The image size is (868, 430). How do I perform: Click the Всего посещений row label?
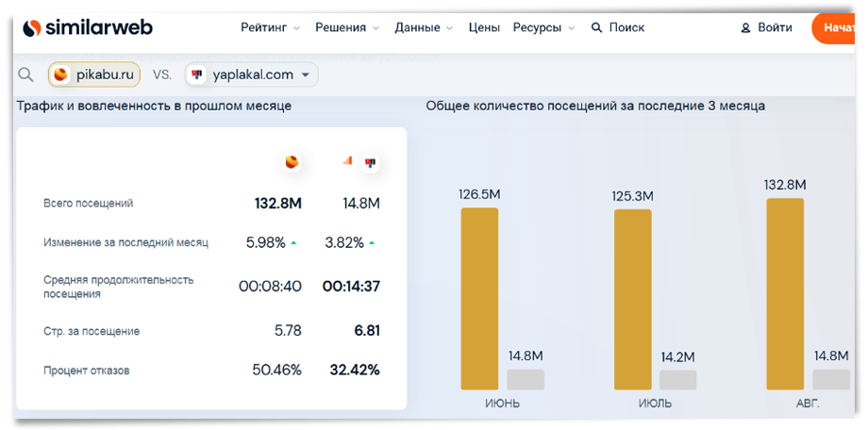(x=88, y=203)
